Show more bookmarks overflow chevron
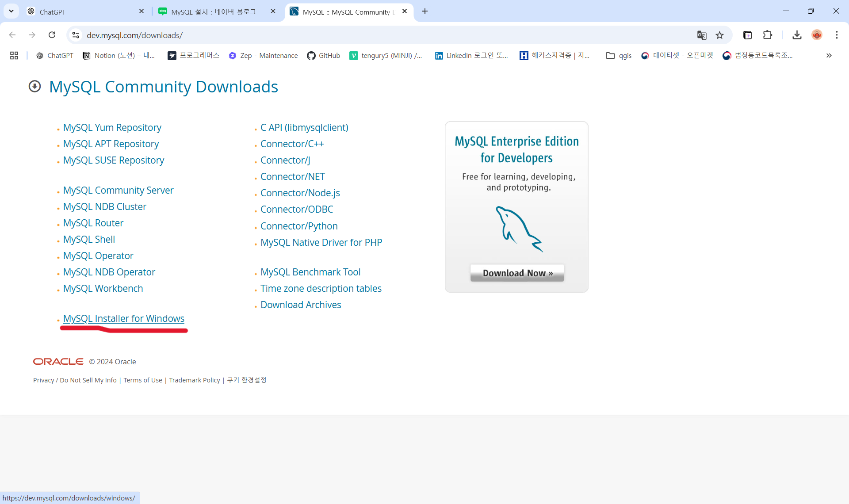The image size is (849, 504). coord(829,55)
